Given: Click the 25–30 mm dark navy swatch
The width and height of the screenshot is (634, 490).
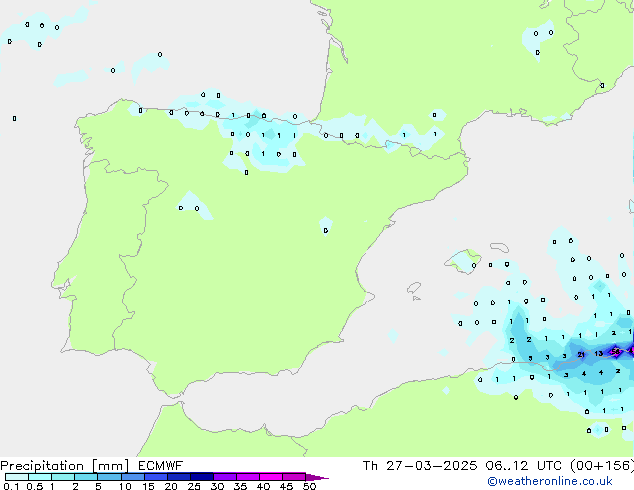Looking at the screenshot, I should pos(202,477).
